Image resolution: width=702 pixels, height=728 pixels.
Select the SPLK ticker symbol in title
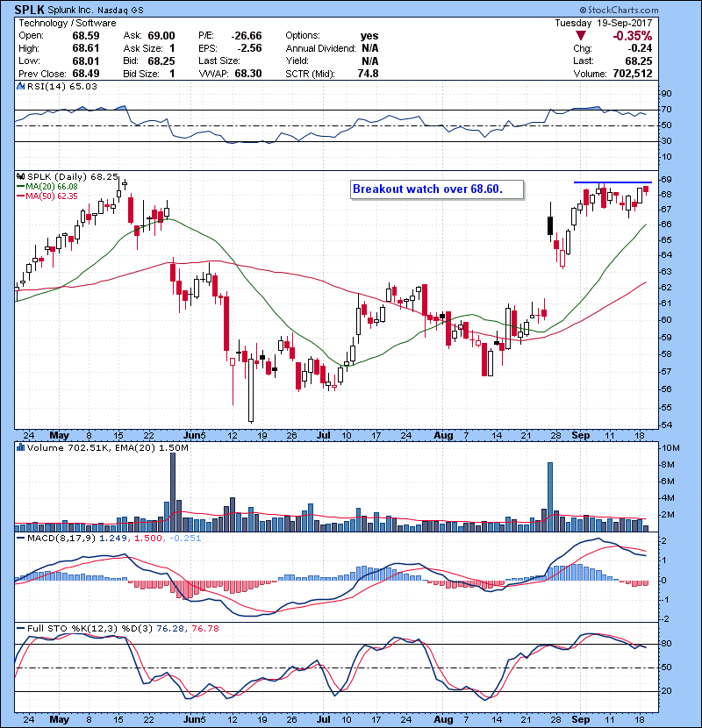coord(30,10)
